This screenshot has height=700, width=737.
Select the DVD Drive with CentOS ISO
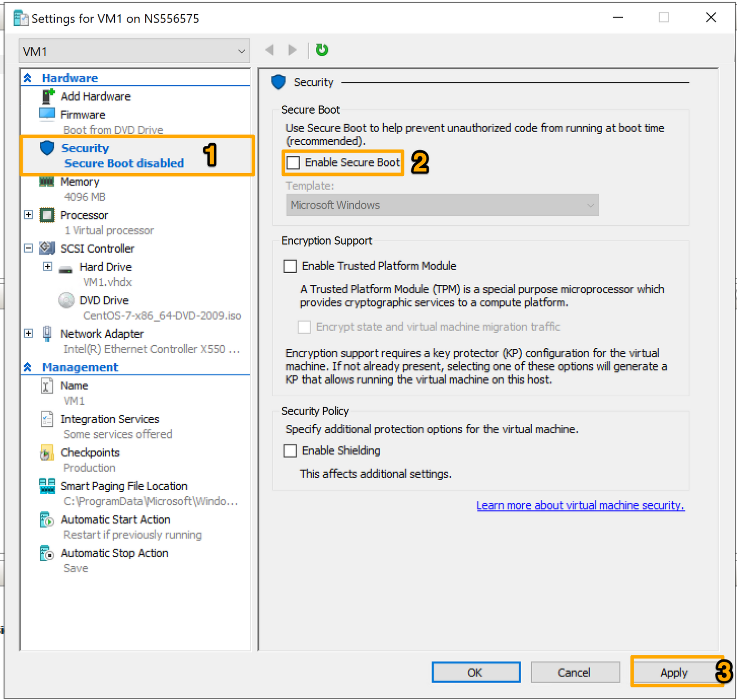click(x=104, y=300)
